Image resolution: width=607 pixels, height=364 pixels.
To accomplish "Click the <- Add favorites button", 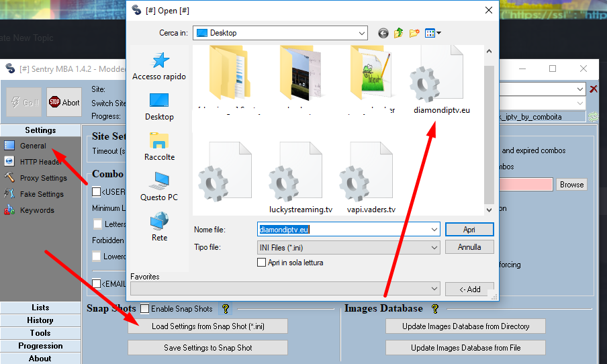I will 469,289.
